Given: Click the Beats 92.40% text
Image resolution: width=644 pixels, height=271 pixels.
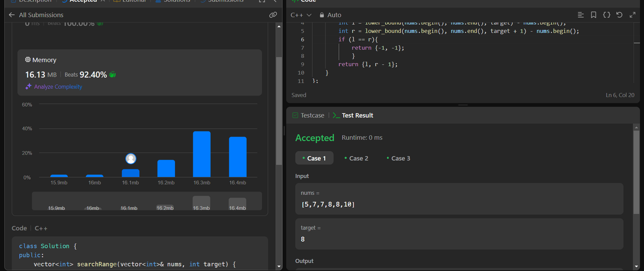Looking at the screenshot, I should [x=86, y=75].
